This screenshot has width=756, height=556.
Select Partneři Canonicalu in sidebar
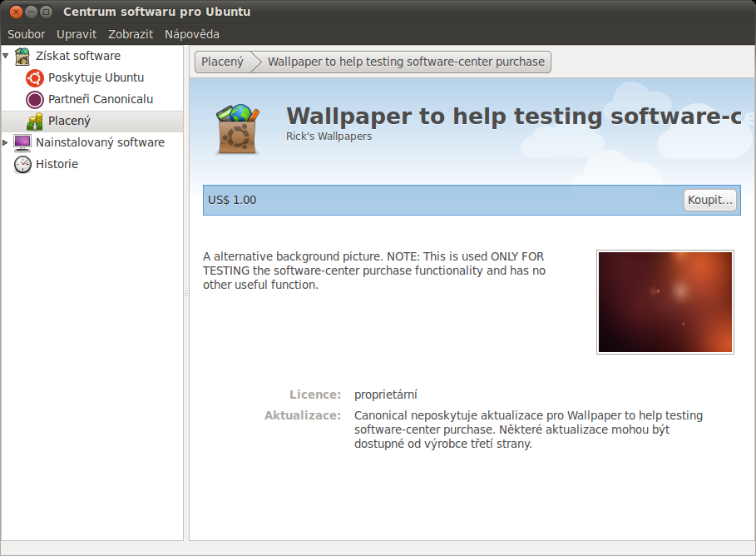coord(101,99)
